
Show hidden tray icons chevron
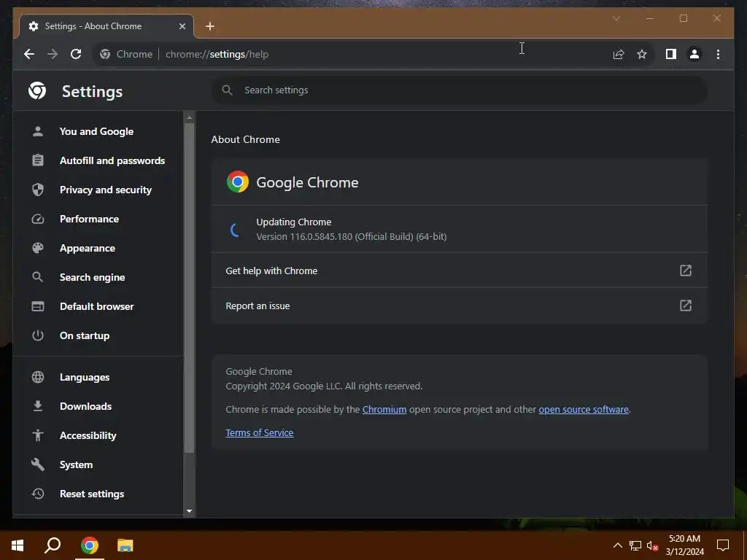[x=617, y=545]
